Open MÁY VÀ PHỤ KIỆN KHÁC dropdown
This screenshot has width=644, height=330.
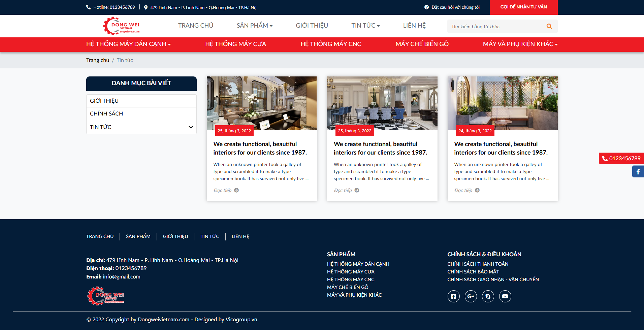pos(520,44)
